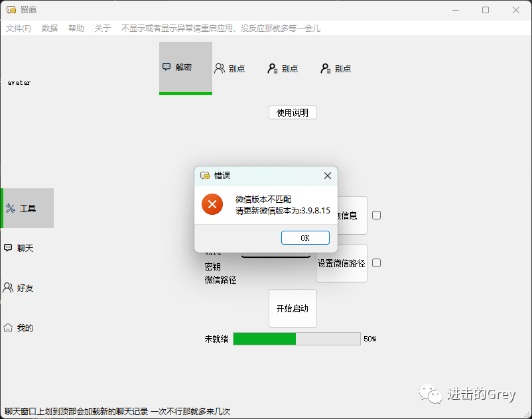Close the 错误 dialog with X
The image size is (532, 419).
point(328,176)
